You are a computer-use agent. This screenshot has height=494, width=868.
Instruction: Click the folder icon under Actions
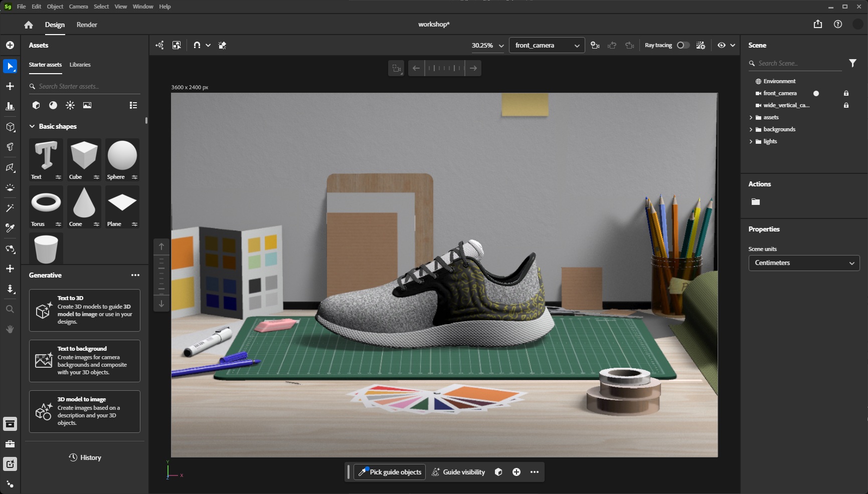pos(755,202)
